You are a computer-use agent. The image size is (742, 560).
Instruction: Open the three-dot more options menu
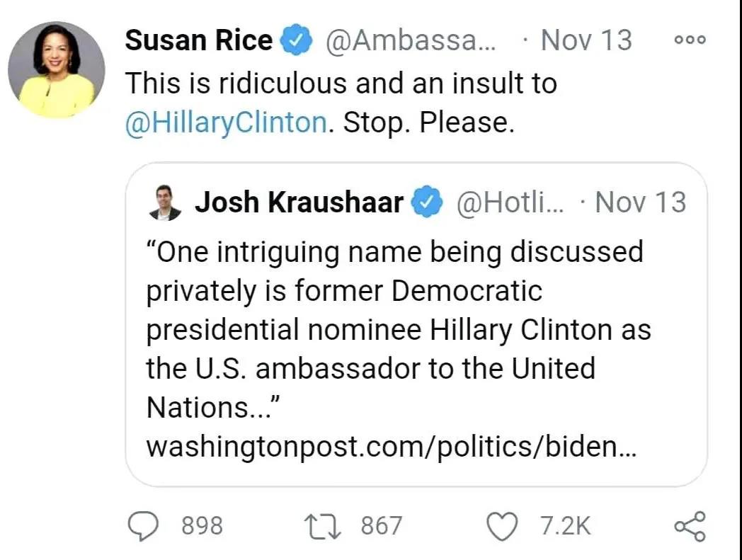pyautogui.click(x=690, y=40)
